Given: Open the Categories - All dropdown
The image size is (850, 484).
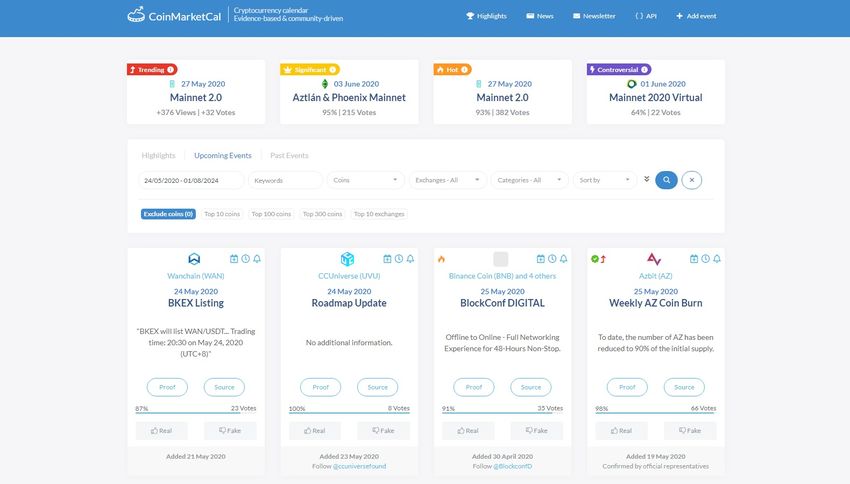Looking at the screenshot, I should coord(529,180).
